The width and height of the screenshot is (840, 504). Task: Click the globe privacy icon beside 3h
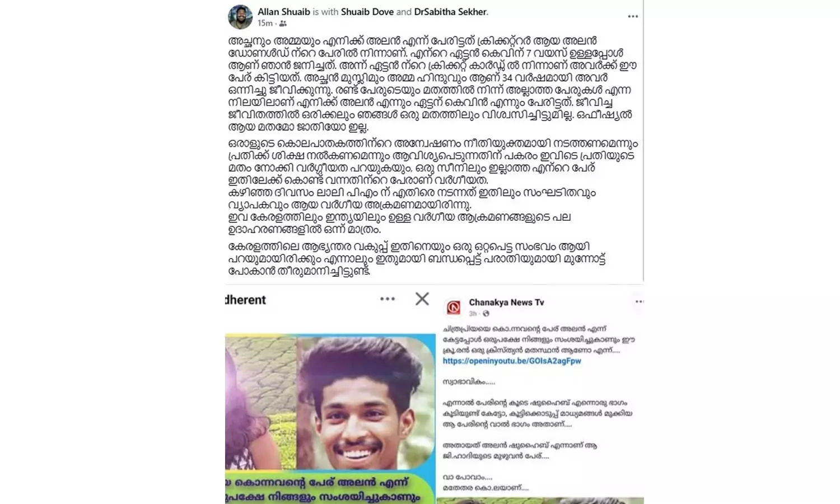click(486, 314)
